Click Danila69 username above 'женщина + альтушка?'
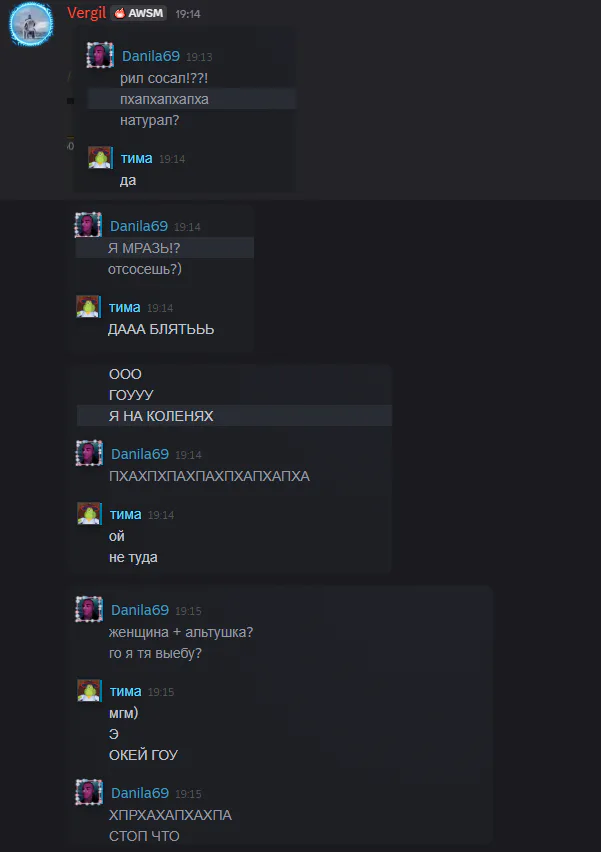601x852 pixels. pyautogui.click(x=140, y=610)
